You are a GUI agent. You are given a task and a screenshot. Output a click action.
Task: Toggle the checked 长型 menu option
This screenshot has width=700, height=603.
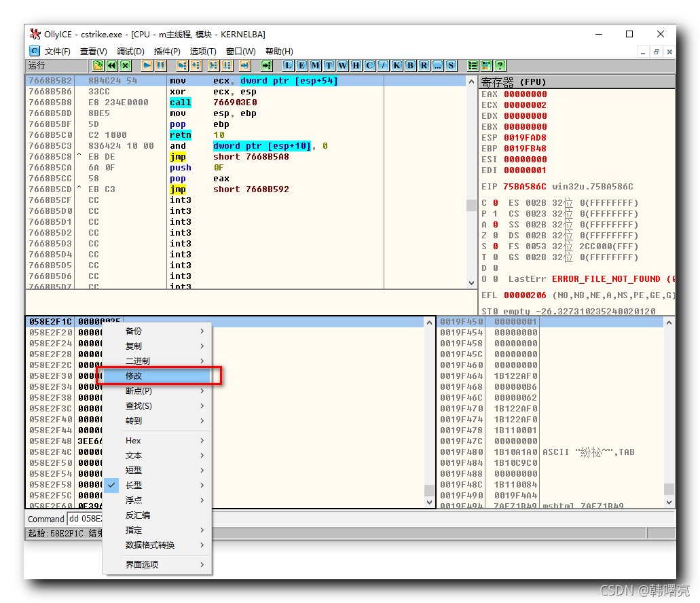point(157,485)
